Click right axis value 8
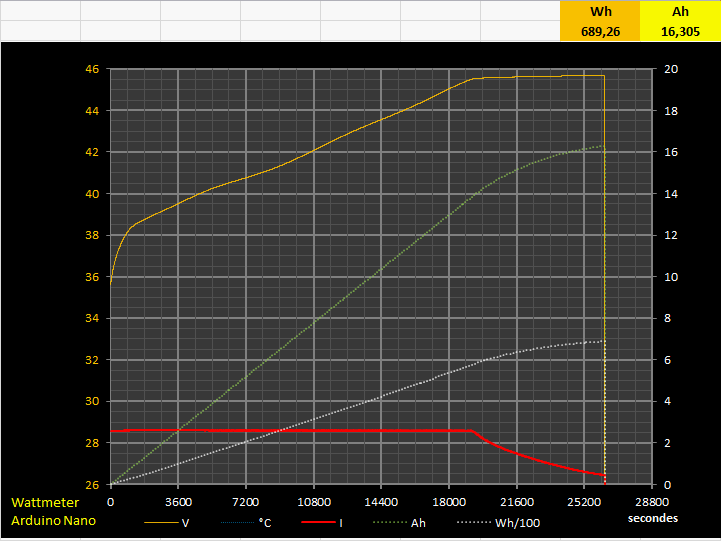Viewport: 721px width, 541px height. (668, 318)
